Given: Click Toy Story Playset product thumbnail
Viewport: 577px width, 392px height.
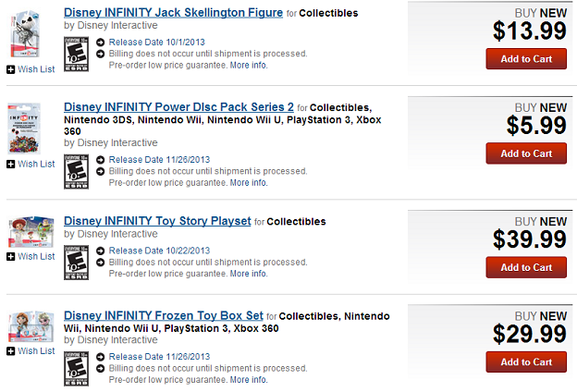Looking at the screenshot, I should 31,232.
